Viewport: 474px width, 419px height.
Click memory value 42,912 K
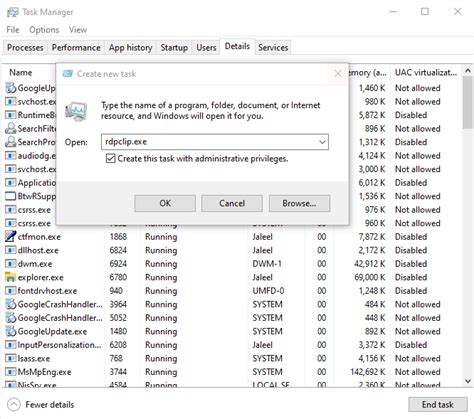tap(370, 264)
